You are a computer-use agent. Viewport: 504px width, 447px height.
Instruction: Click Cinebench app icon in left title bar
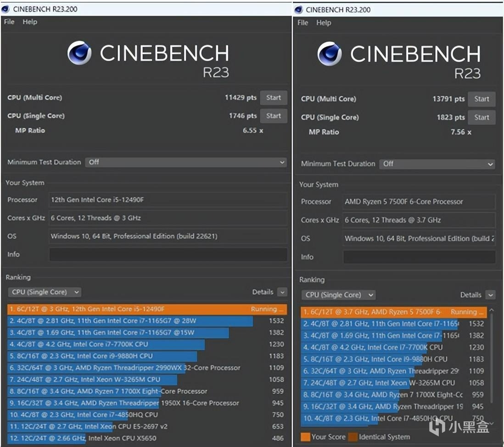coord(5,9)
